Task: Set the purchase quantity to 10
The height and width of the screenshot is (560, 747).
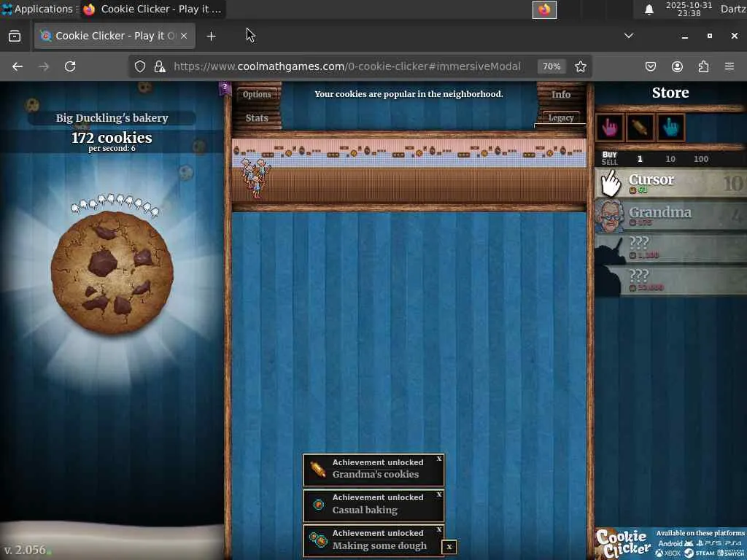Action: click(x=670, y=159)
